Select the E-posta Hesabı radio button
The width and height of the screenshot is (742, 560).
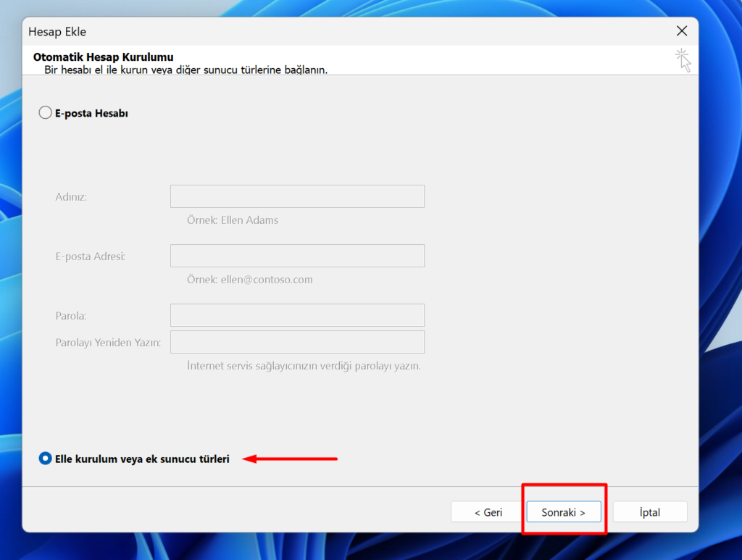tap(46, 113)
